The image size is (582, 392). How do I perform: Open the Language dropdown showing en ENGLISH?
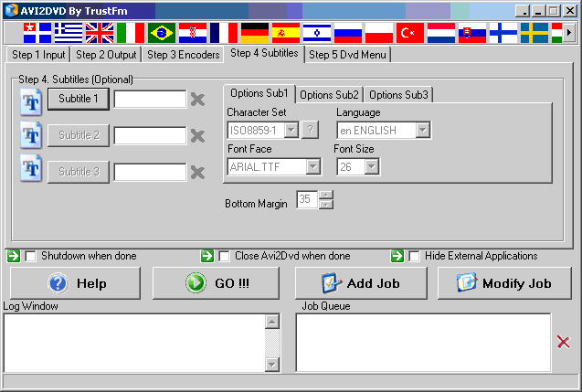(423, 130)
